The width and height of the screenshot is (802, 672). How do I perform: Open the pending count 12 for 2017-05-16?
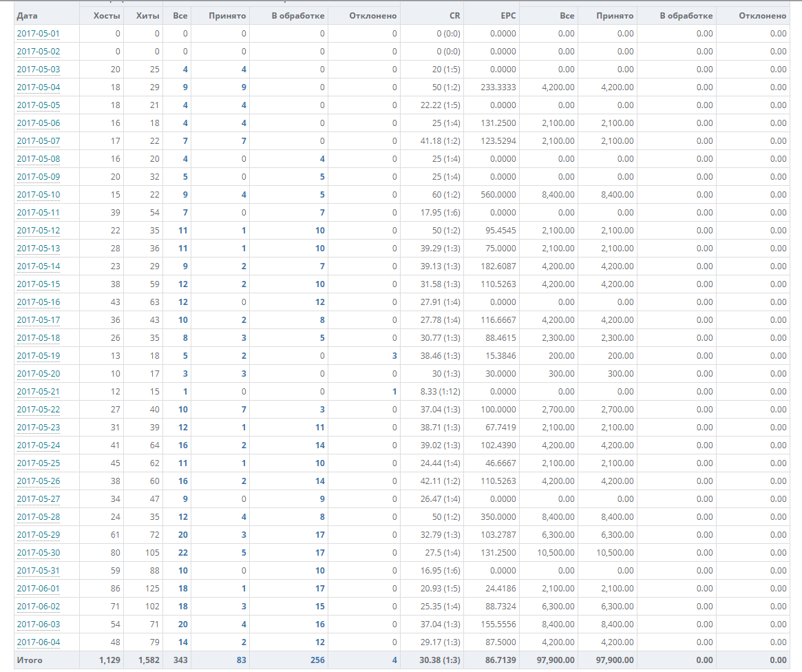[320, 302]
